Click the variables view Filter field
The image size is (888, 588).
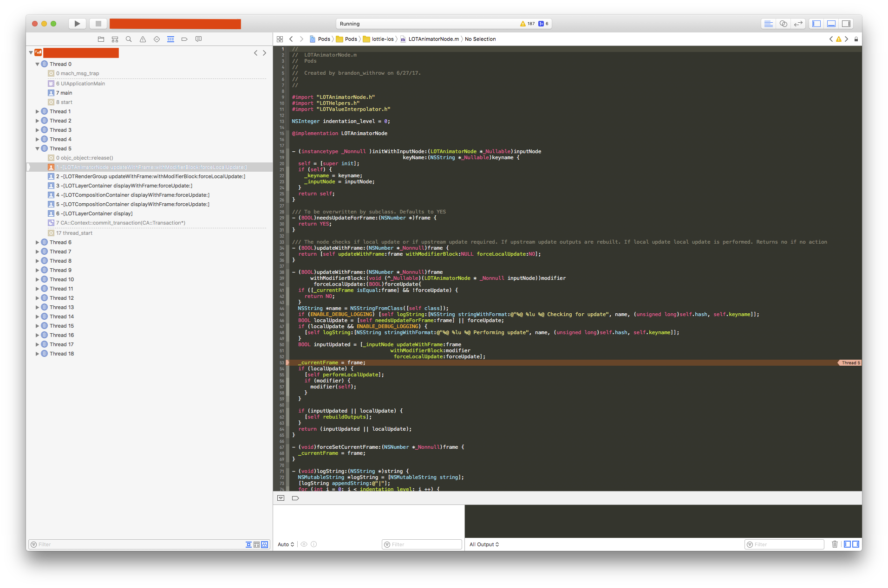pyautogui.click(x=422, y=544)
